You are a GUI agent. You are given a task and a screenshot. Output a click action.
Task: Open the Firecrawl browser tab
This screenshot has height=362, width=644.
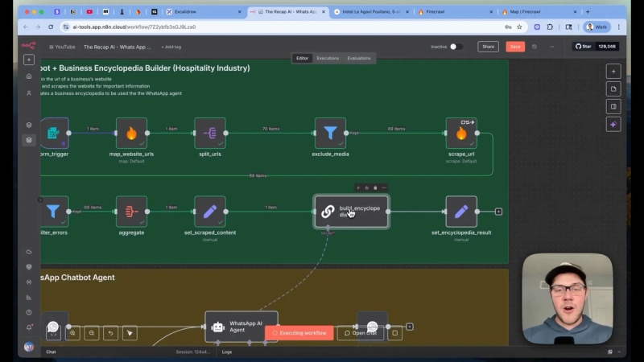[455, 12]
